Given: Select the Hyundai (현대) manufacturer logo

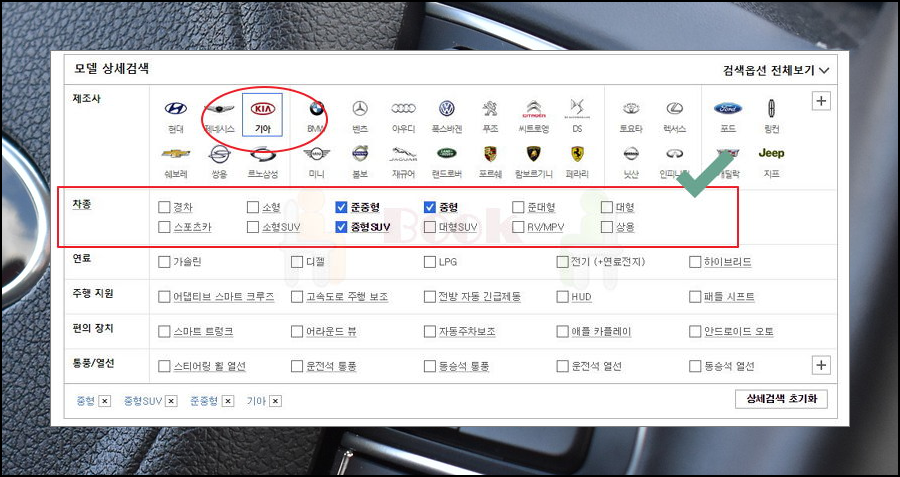Looking at the screenshot, I should 176,108.
